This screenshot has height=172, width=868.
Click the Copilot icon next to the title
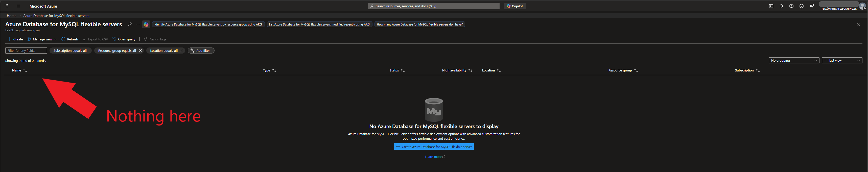click(146, 24)
